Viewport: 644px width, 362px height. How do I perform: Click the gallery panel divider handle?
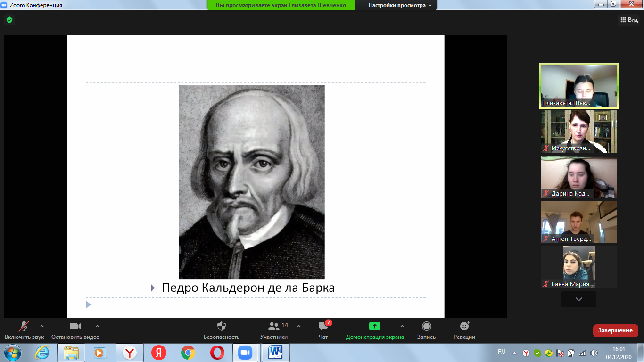(512, 177)
